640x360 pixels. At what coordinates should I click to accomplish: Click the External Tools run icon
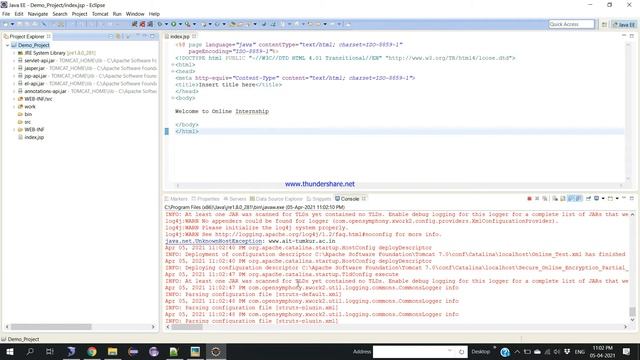pos(187,24)
